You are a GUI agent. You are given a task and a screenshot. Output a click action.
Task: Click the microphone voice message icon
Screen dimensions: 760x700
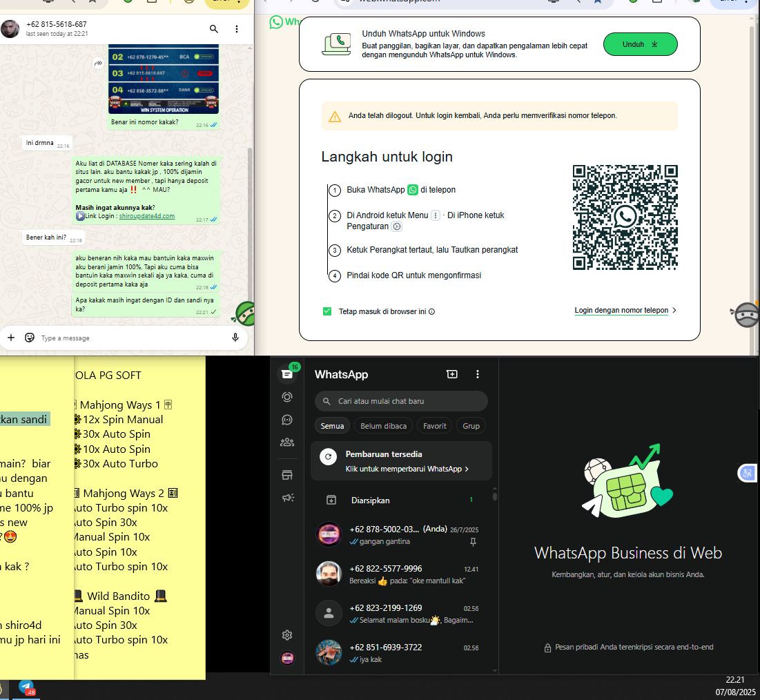(235, 338)
